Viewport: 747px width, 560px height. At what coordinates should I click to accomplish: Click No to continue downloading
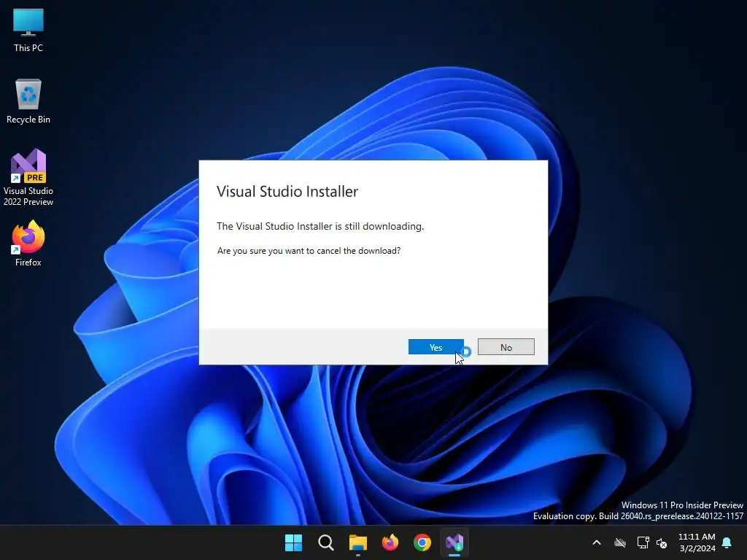[x=506, y=347]
